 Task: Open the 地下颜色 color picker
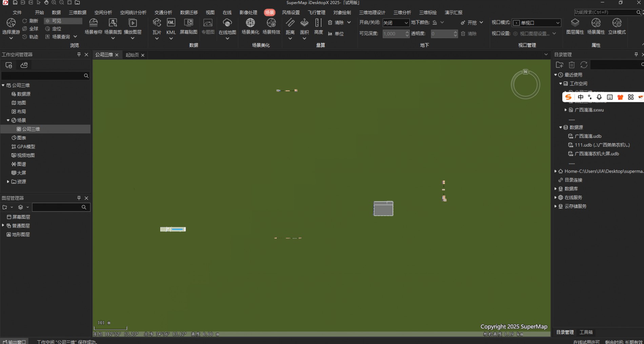pos(438,23)
